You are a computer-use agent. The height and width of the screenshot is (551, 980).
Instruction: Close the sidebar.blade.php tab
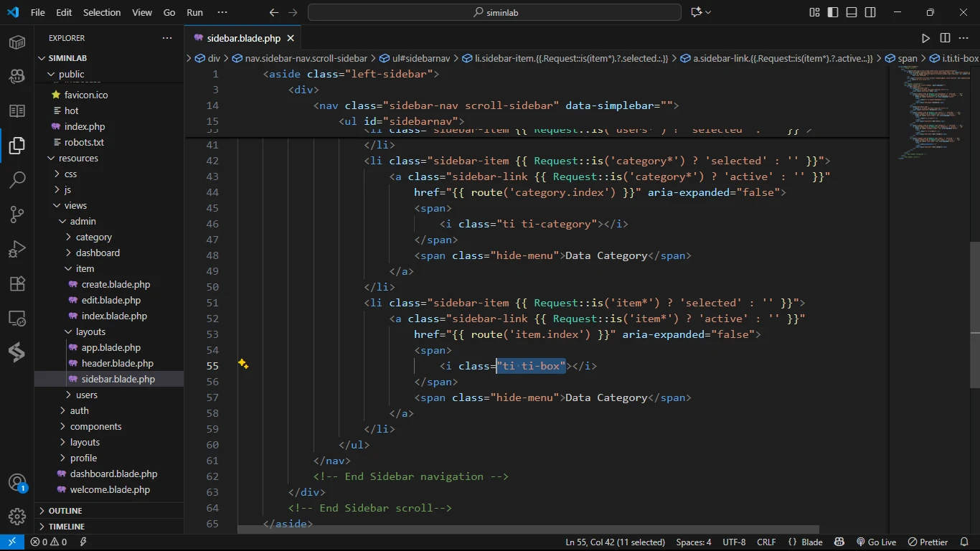(291, 38)
